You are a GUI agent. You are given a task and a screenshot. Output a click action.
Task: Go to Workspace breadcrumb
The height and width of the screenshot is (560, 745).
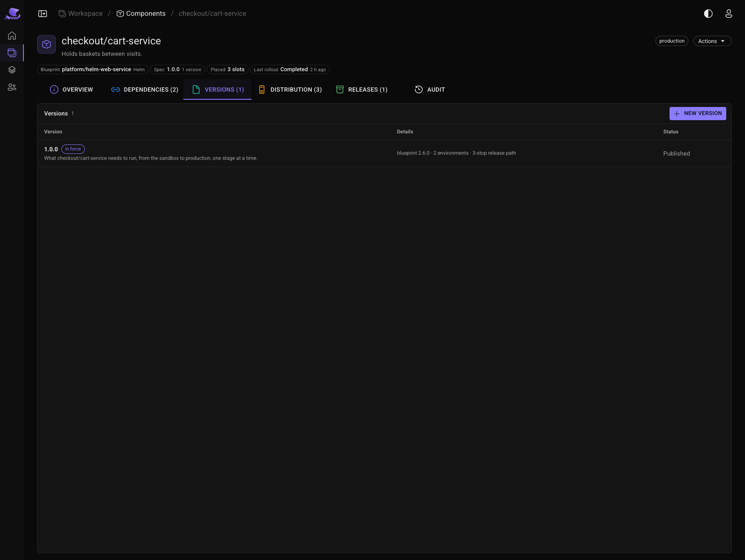(81, 14)
